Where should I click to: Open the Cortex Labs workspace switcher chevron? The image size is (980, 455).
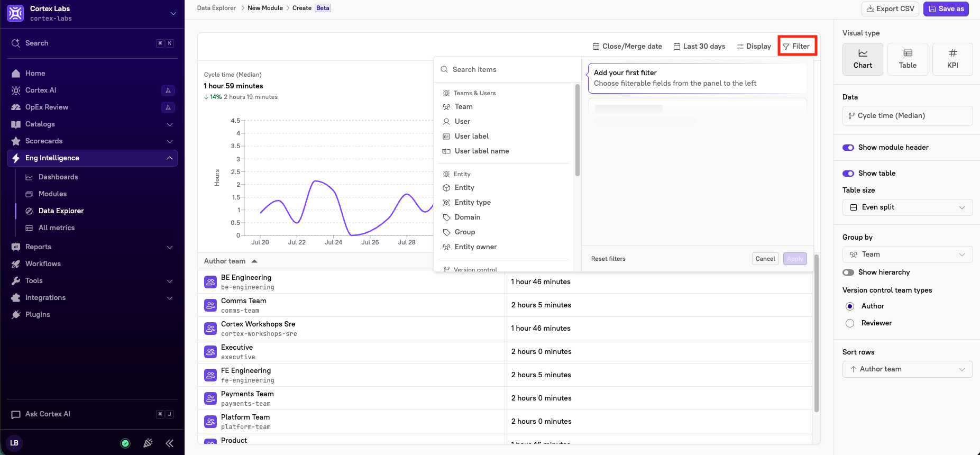click(173, 13)
